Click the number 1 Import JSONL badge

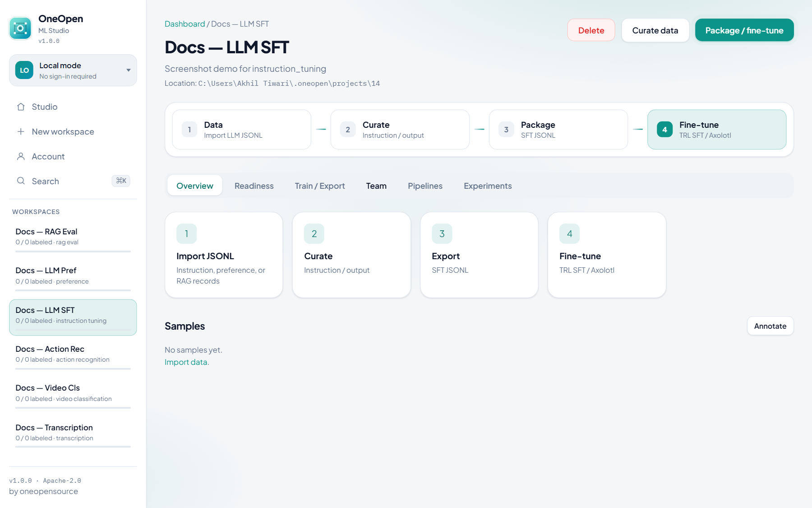186,234
